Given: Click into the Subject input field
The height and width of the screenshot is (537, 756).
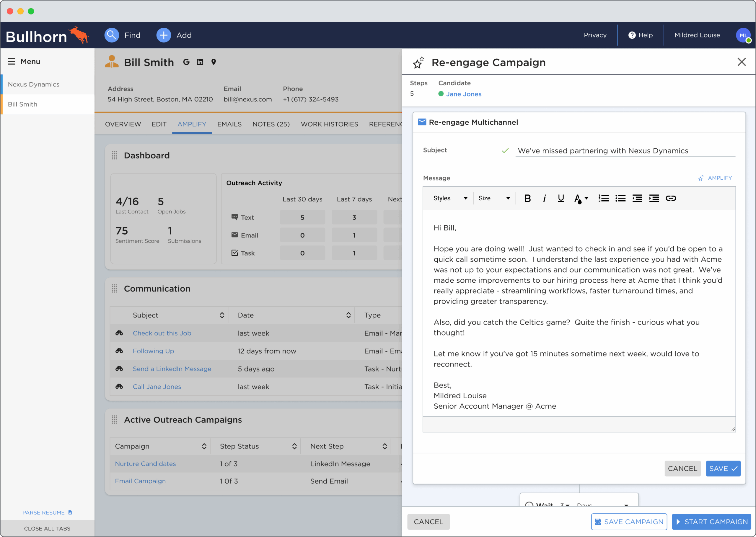Looking at the screenshot, I should coord(625,151).
